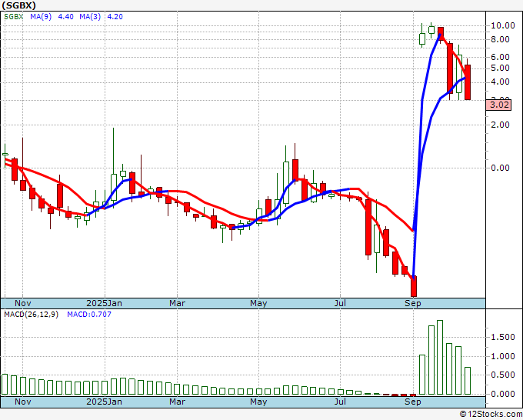523x420 pixels.
Task: Click 2025Jan on the price chart time axis
Action: (x=104, y=303)
